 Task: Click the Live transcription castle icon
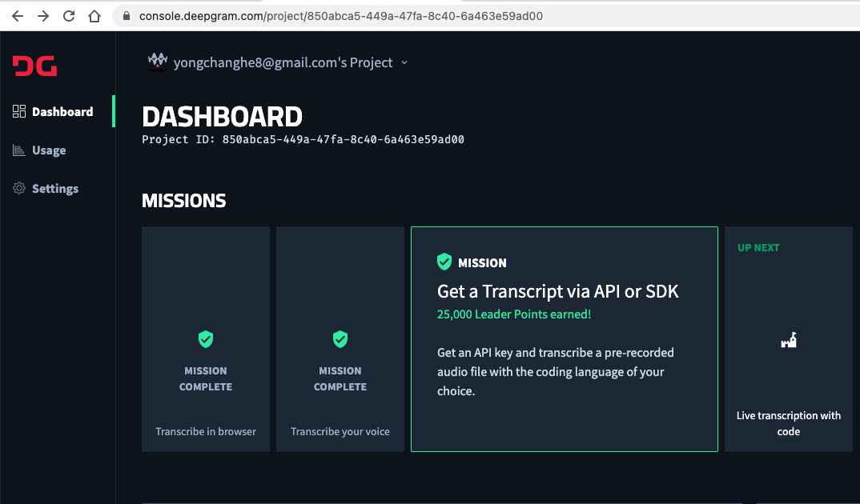pyautogui.click(x=789, y=341)
